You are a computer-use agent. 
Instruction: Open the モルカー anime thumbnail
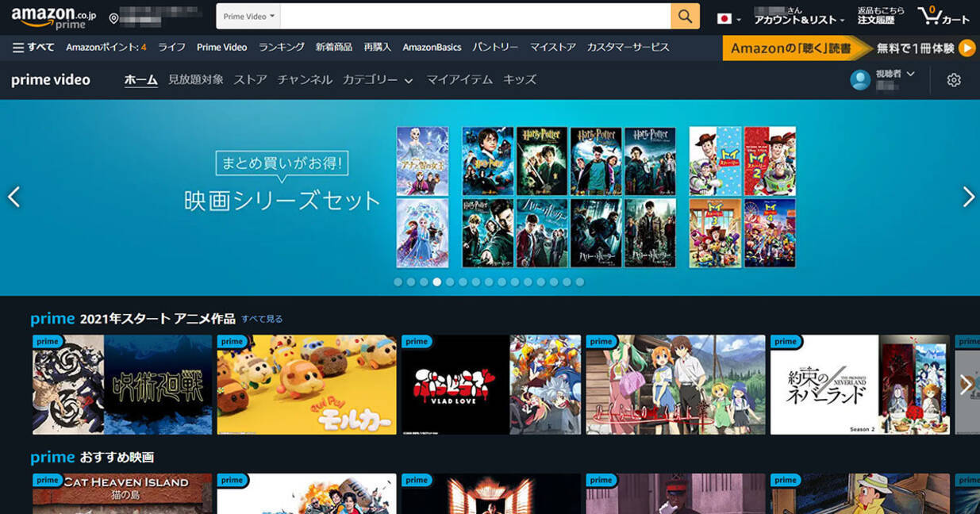tap(306, 385)
